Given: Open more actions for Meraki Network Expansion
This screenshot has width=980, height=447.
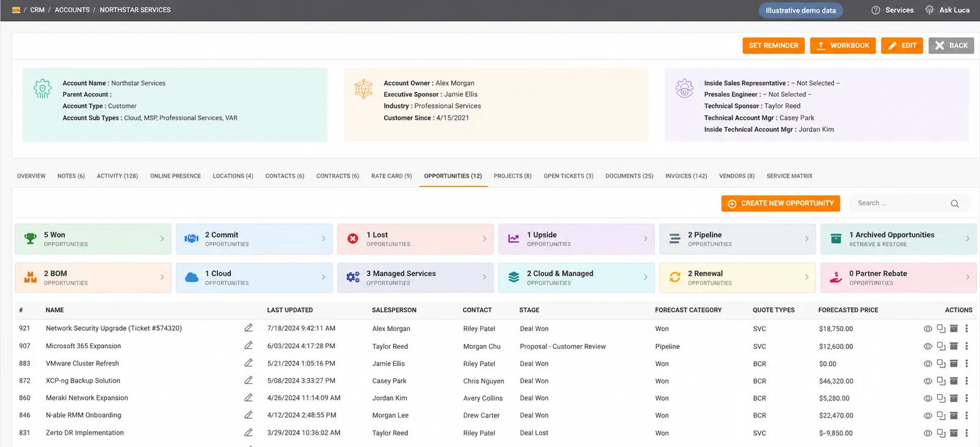Looking at the screenshot, I should click(967, 398).
